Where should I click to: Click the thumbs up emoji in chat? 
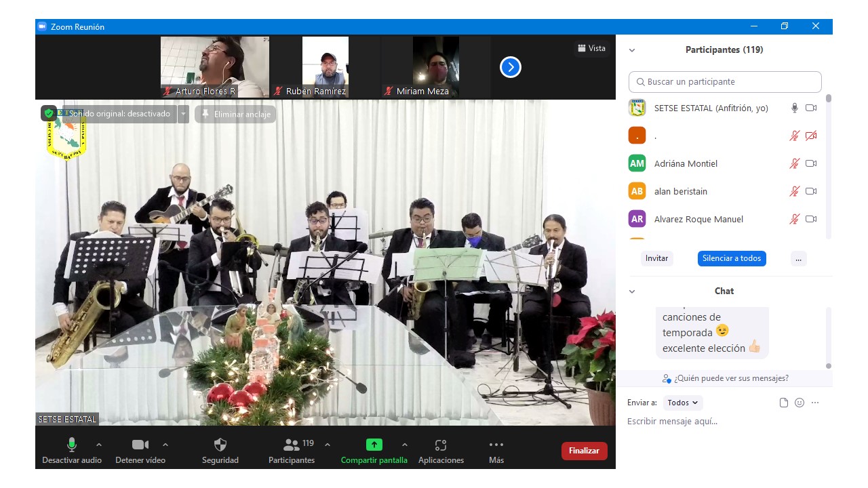(x=755, y=348)
